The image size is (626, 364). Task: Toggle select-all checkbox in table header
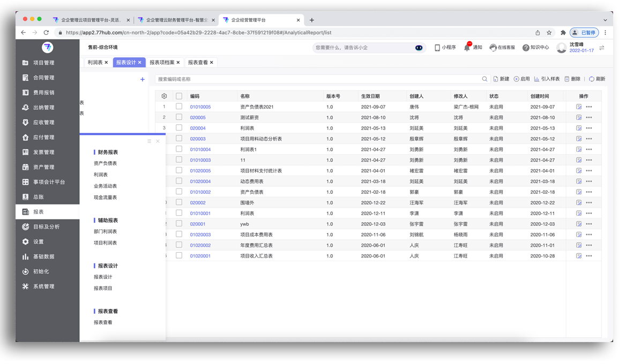click(179, 96)
